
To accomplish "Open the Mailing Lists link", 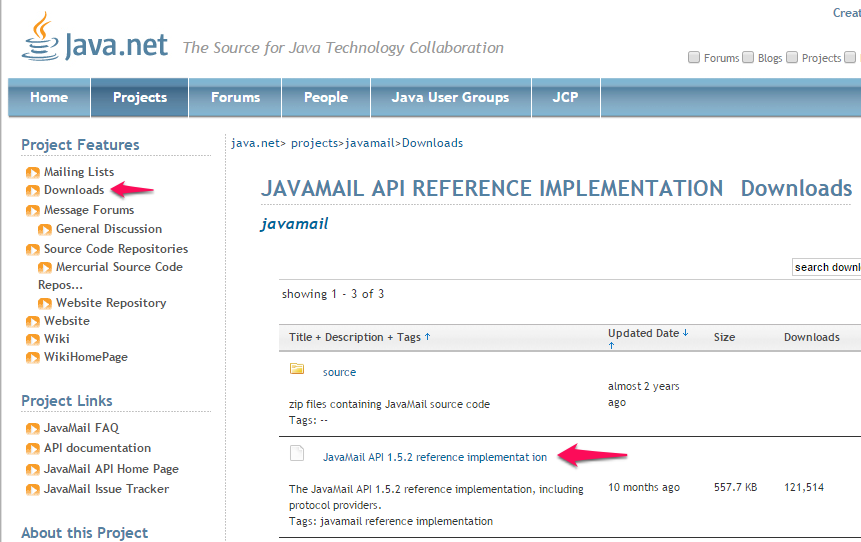I will (79, 172).
